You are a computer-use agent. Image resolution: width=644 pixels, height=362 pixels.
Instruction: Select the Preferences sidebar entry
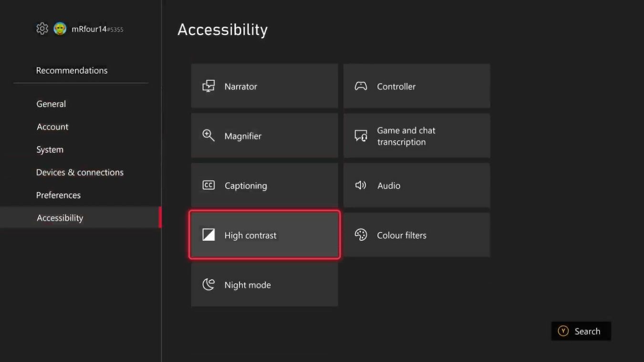(58, 195)
